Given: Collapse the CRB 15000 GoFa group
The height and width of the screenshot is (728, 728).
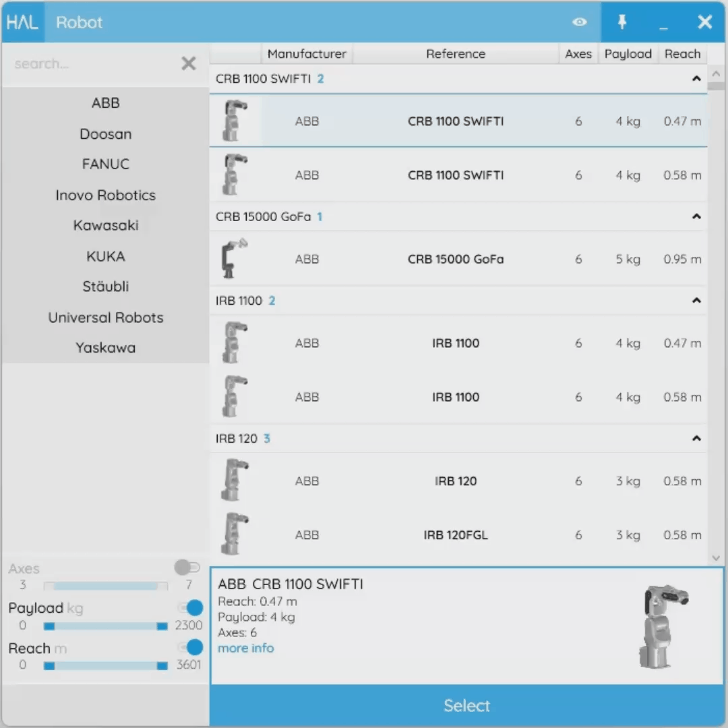Looking at the screenshot, I should pos(696,216).
